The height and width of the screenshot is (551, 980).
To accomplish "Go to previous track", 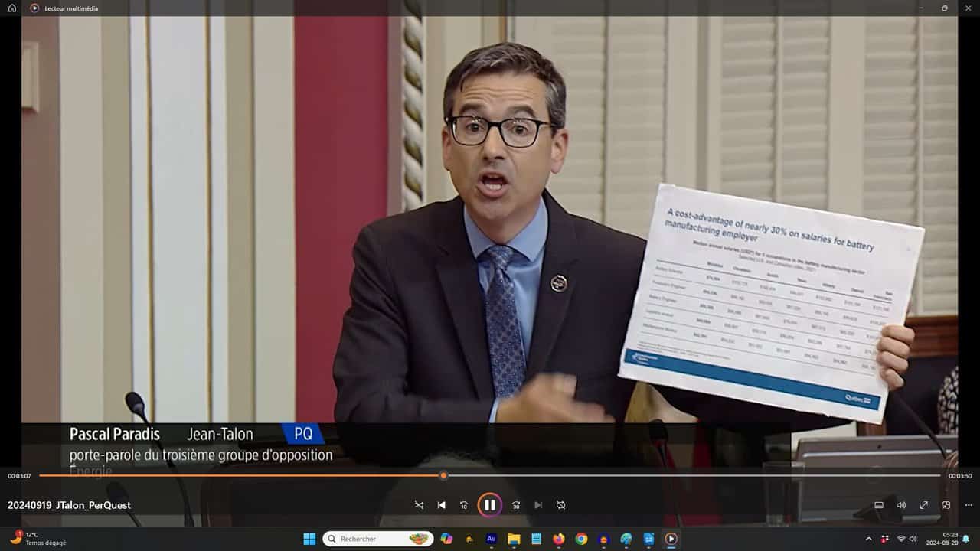I will point(441,505).
